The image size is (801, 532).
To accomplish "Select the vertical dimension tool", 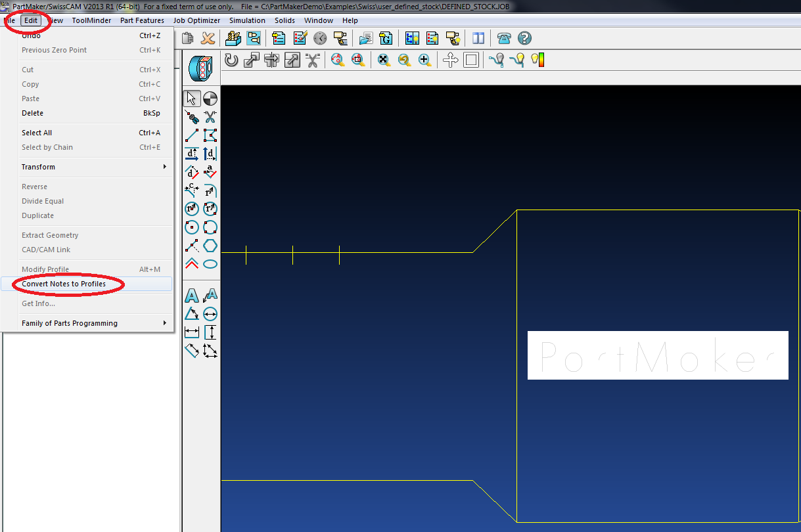I will [210, 332].
